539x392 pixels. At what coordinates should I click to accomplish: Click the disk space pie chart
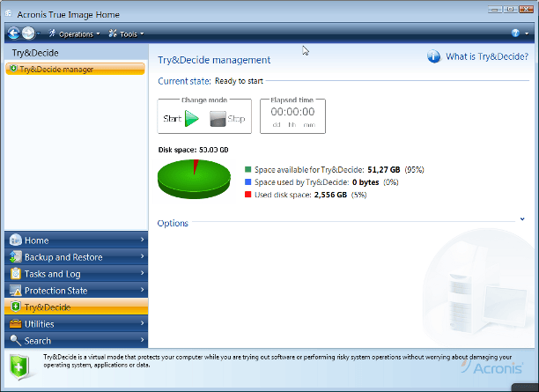195,179
